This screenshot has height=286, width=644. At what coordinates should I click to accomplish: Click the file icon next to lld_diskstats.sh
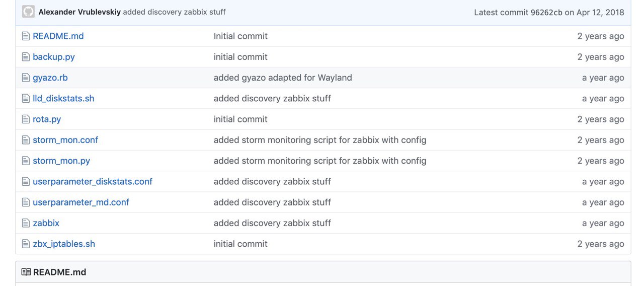coord(26,99)
